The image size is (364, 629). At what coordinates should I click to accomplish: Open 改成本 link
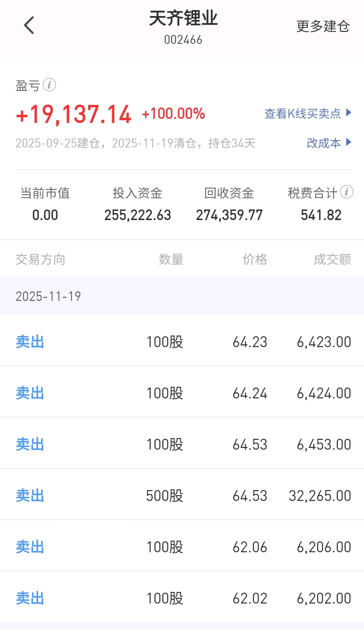click(324, 143)
